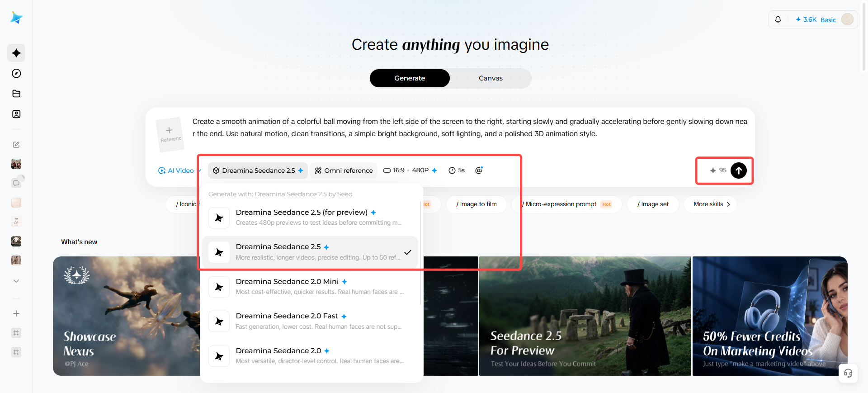Open the Seedance 2.5 For Preview card
The image size is (868, 393).
[x=585, y=316]
